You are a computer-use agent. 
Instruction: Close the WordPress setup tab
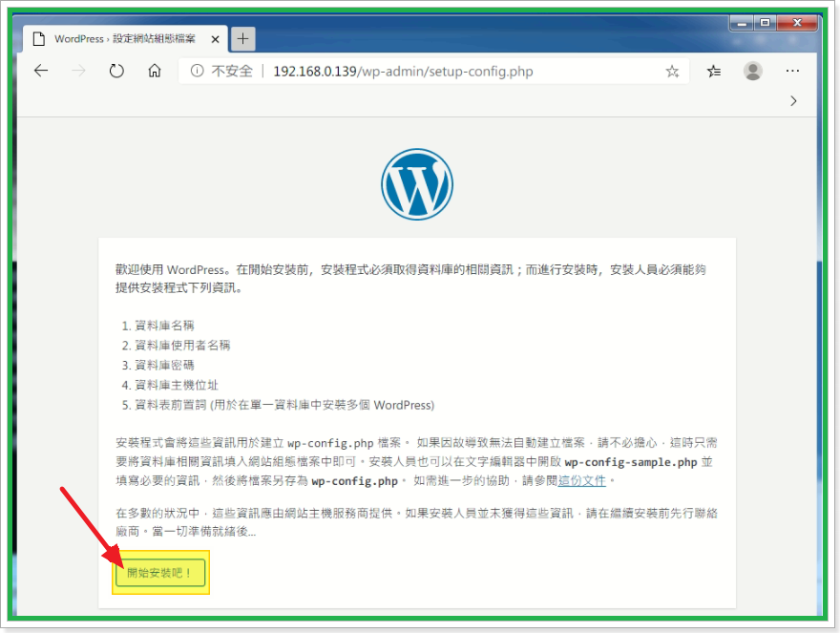coord(215,39)
